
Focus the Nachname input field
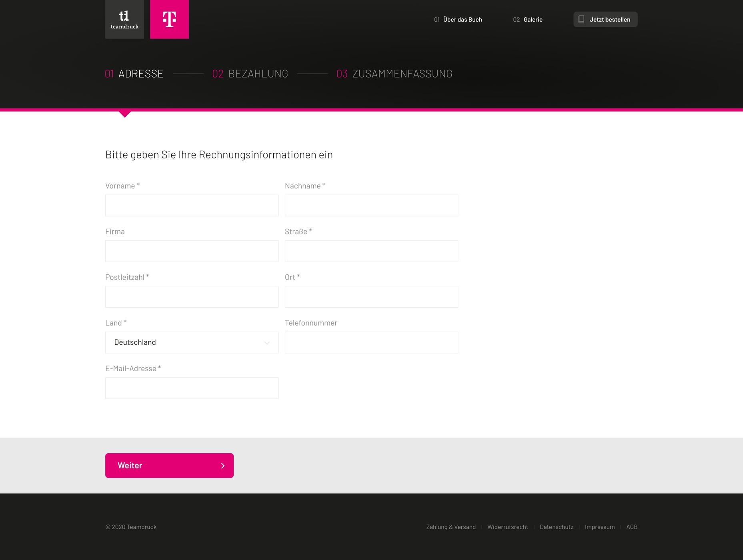(x=371, y=206)
